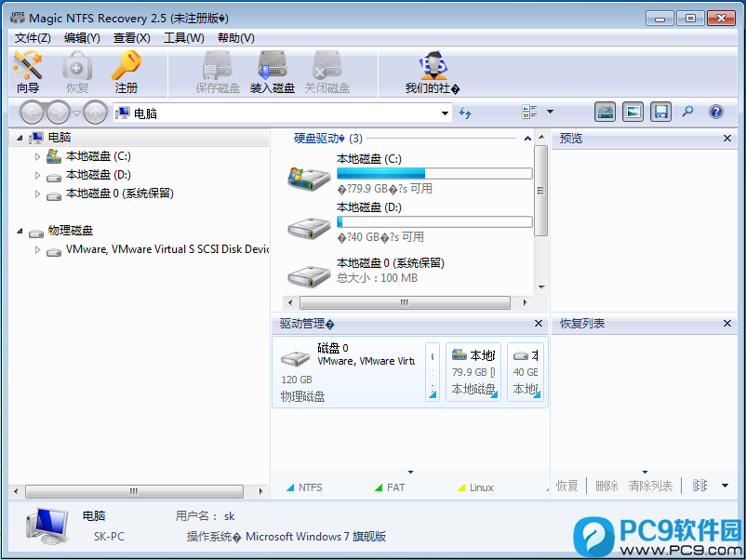
Task: Click the 恢复 recovery toolbar icon
Action: (77, 73)
